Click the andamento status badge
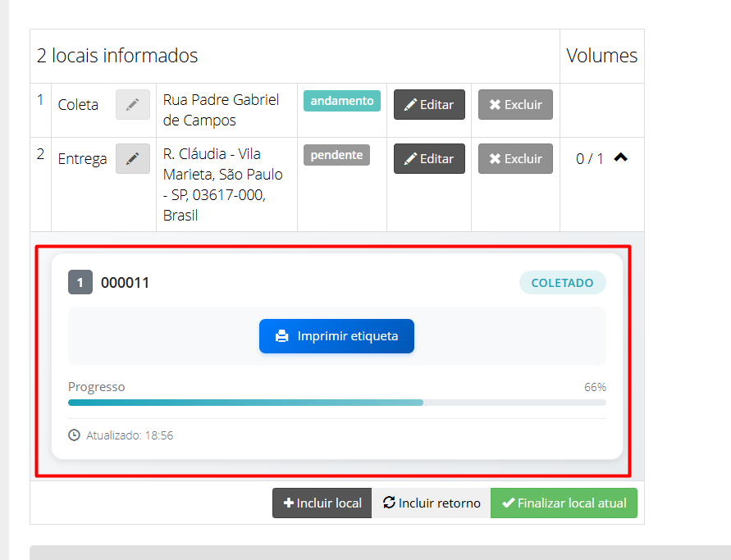The width and height of the screenshot is (731, 560). pos(342,101)
